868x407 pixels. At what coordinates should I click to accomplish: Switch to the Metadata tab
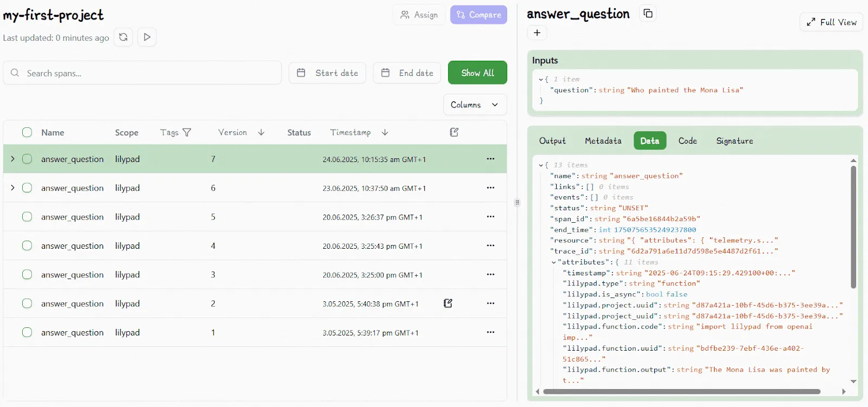(603, 141)
